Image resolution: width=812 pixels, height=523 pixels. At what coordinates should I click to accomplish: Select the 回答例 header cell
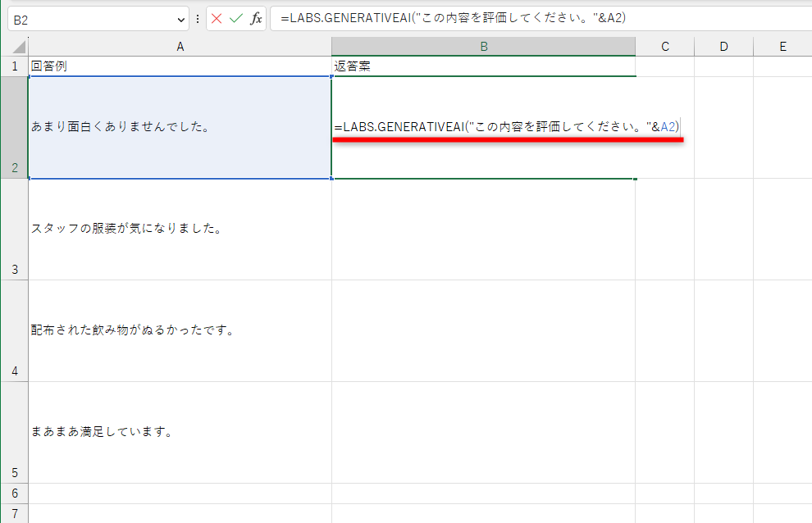coord(180,64)
